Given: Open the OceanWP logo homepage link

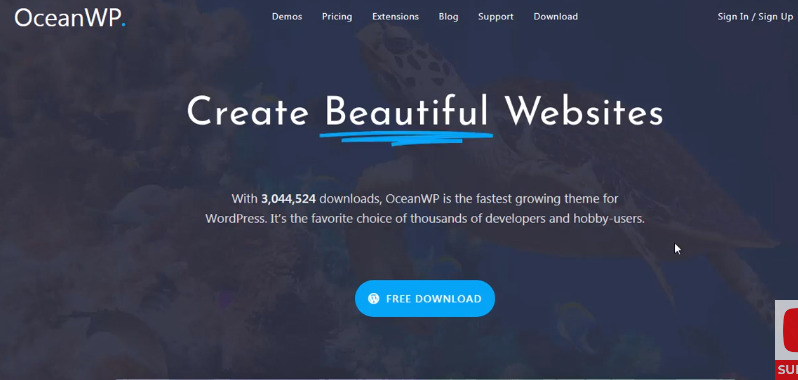Looking at the screenshot, I should click(70, 18).
